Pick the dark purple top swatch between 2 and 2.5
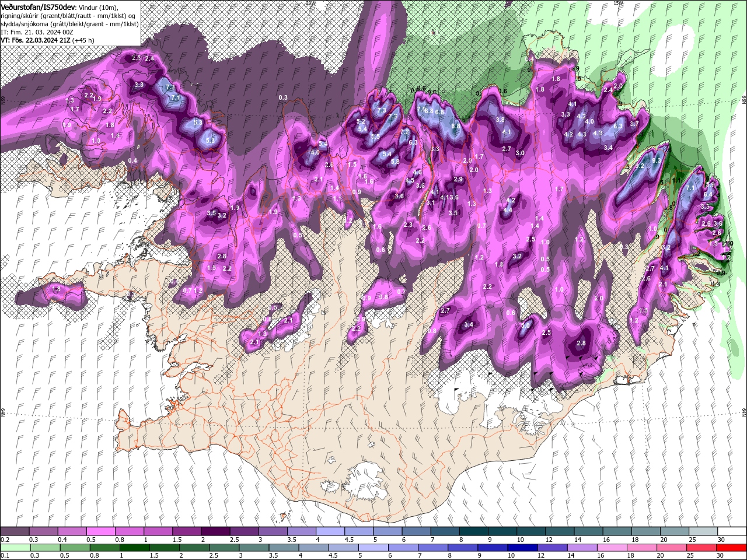747x560 pixels. click(x=215, y=531)
